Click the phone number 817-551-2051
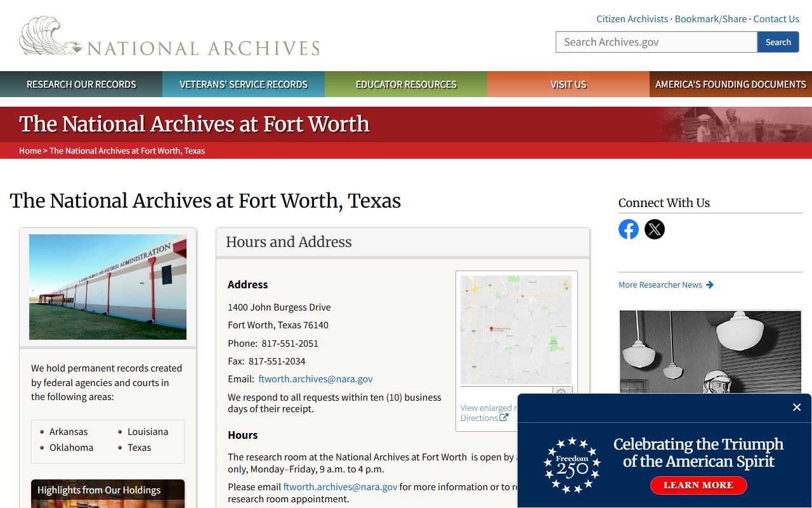This screenshot has height=508, width=812. click(x=290, y=344)
